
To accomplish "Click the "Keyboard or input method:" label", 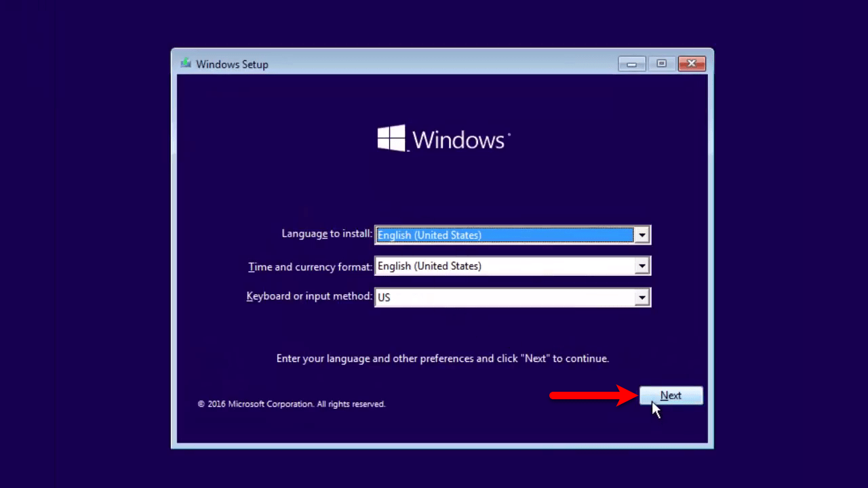I will click(309, 297).
